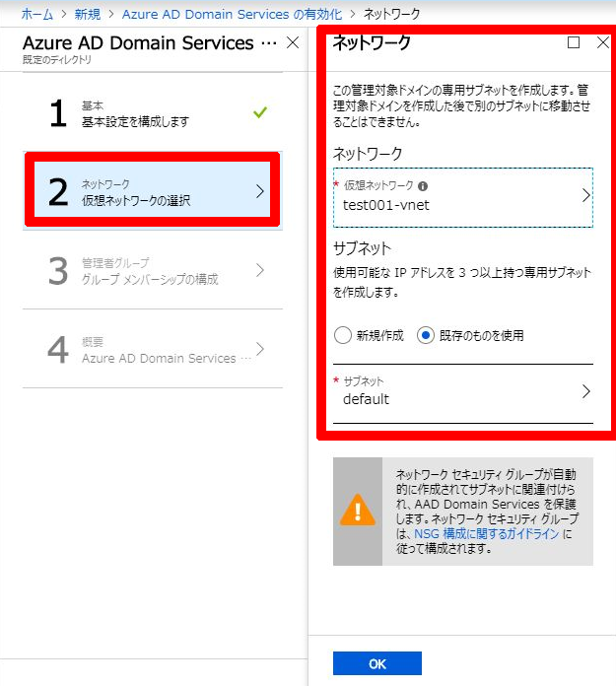Open the Azure AD Domain Services の有効化 breadcrumb
Image resolution: width=616 pixels, height=686 pixels.
coord(232,14)
